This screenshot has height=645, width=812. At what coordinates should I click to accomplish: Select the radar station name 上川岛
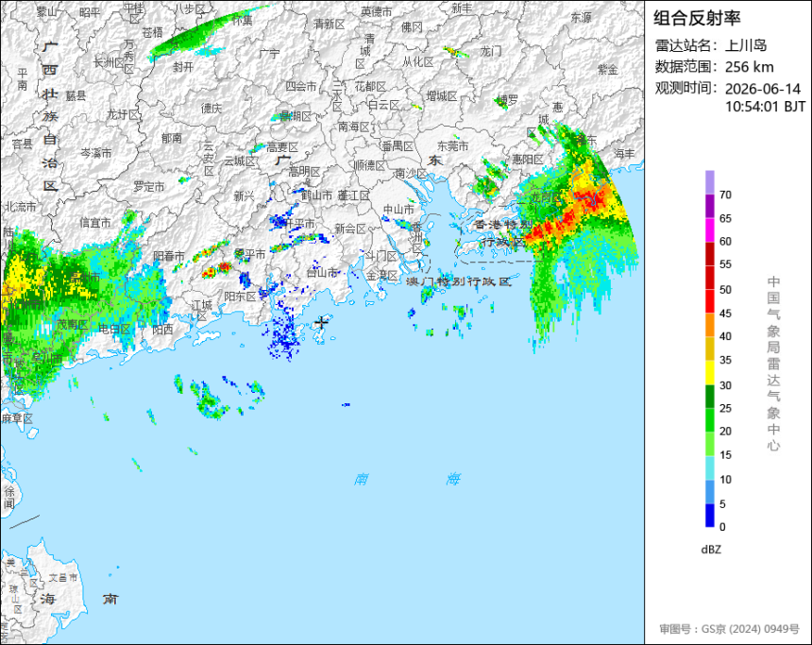746,45
